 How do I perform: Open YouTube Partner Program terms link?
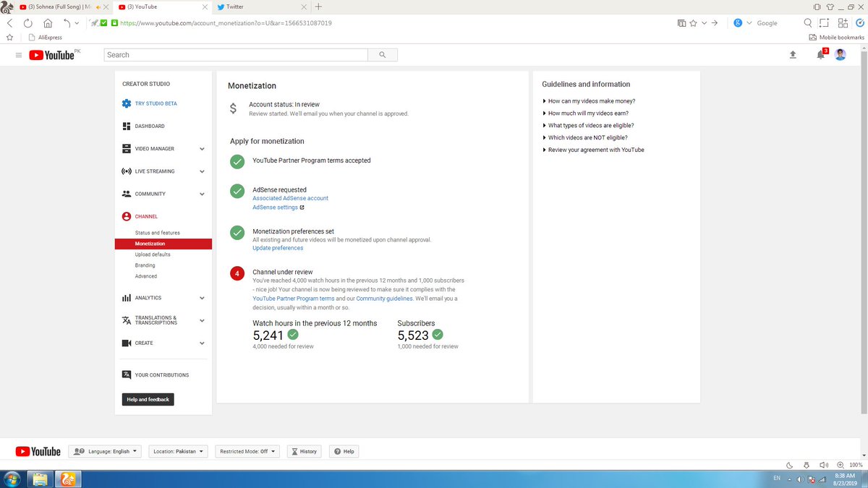293,299
